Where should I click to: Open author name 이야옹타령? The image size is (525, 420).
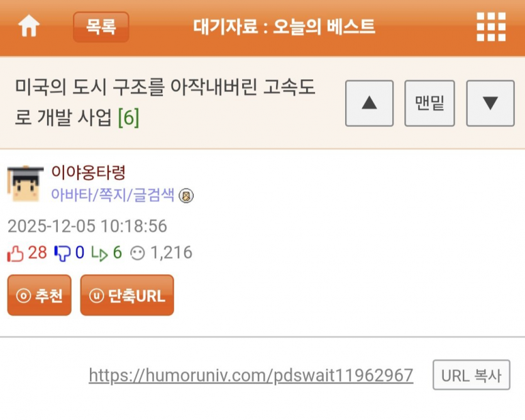pyautogui.click(x=89, y=172)
